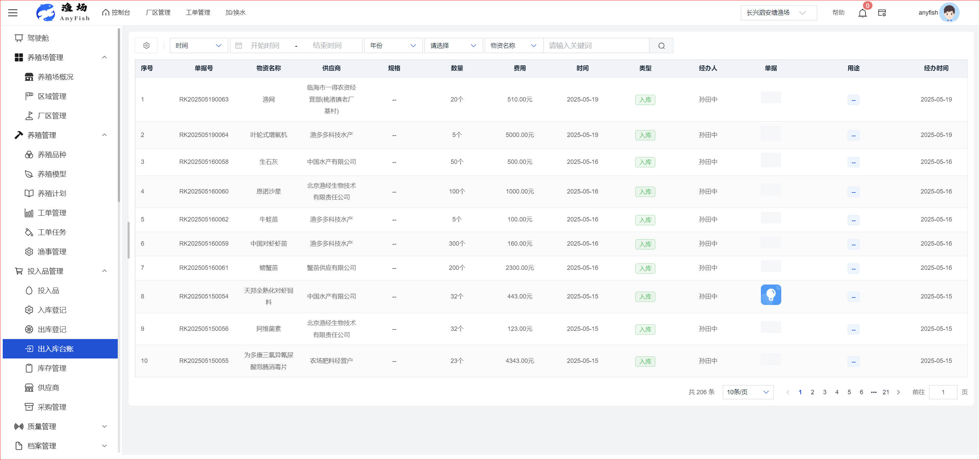The width and height of the screenshot is (980, 460).
Task: Click the 请输入关键词 search field
Action: tap(595, 46)
